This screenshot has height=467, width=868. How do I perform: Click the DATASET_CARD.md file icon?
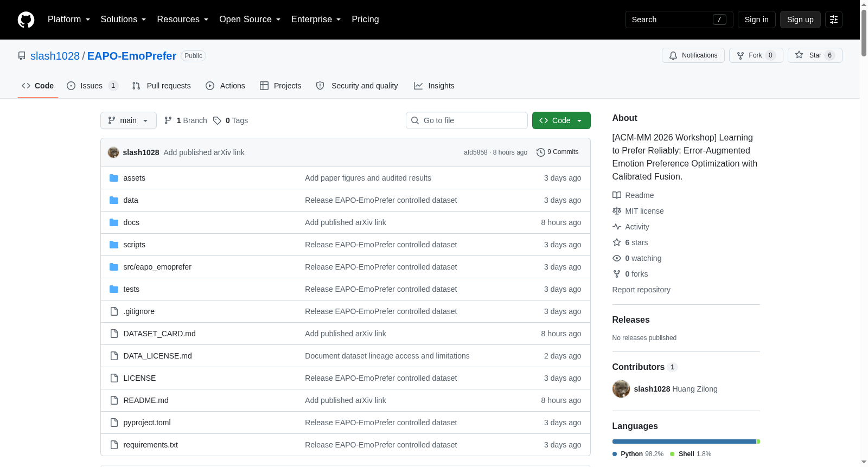[x=114, y=334]
